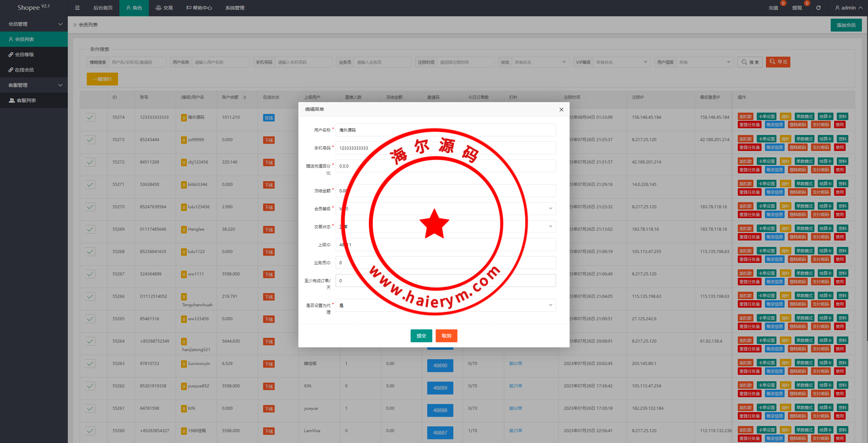This screenshot has height=443, width=868.
Task: Click the 搜索 magnifier search button
Action: click(x=750, y=62)
